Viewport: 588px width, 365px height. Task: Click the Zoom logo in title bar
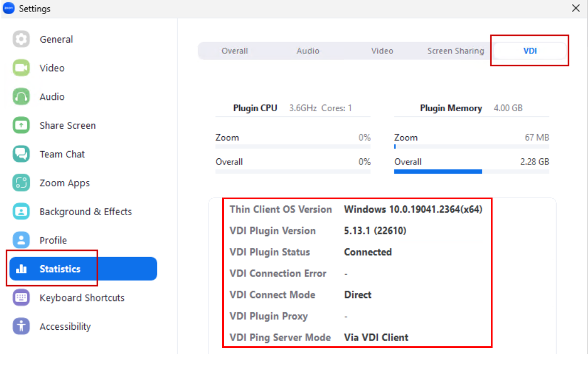tap(9, 8)
